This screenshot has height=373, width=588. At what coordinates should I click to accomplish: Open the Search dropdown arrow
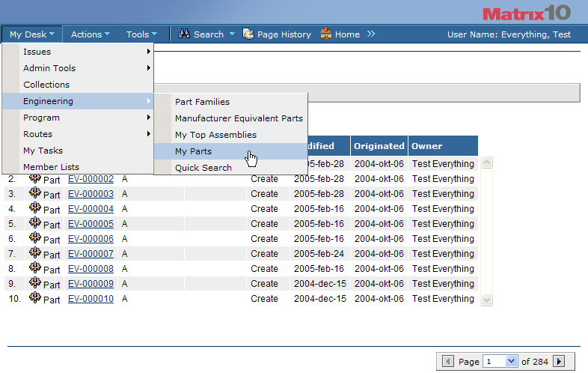pyautogui.click(x=232, y=34)
